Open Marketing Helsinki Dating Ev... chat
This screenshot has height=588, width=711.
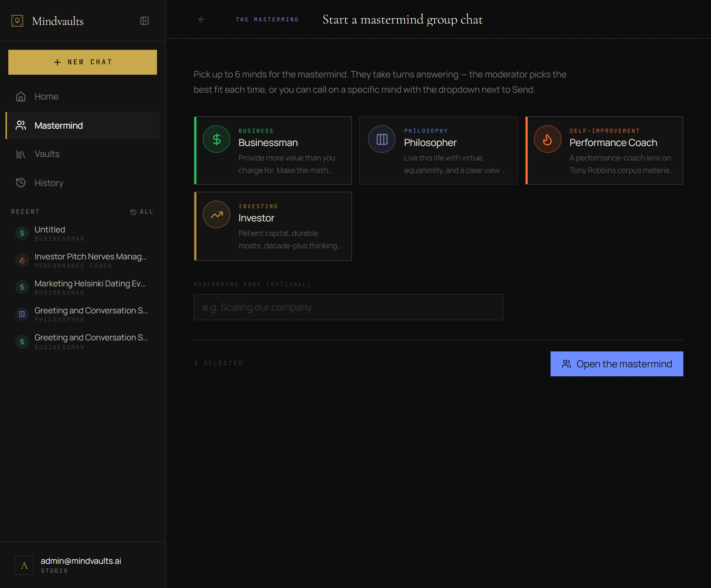[83, 287]
